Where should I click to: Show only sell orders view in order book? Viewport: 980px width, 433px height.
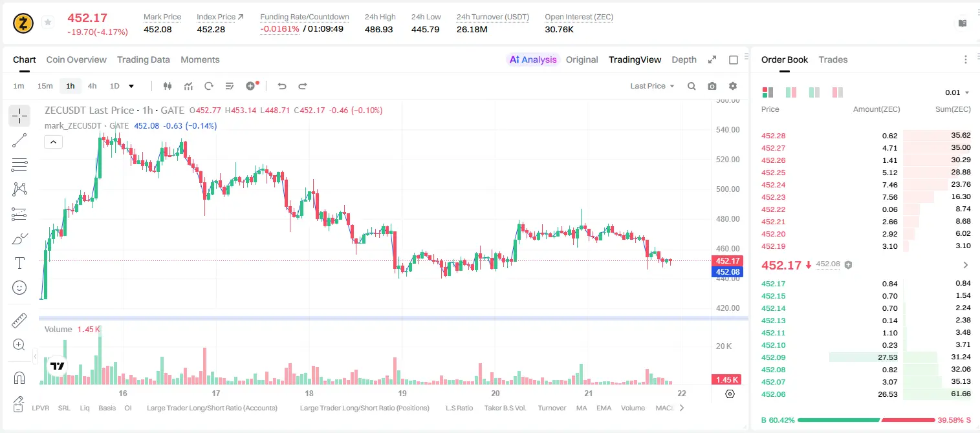[x=838, y=92]
